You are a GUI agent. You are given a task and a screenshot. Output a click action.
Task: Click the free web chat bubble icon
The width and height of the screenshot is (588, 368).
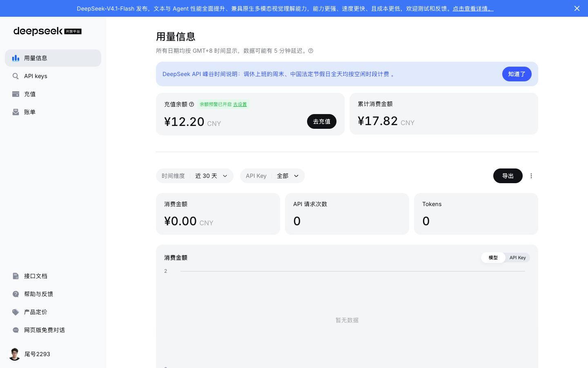point(16,330)
